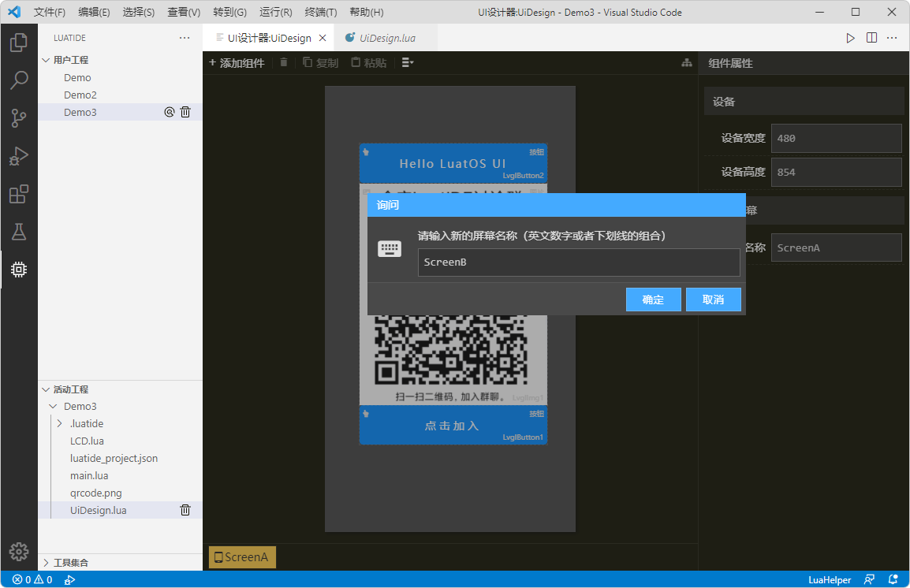
Task: Collapse the Demo3 active project folder
Action: coord(53,406)
